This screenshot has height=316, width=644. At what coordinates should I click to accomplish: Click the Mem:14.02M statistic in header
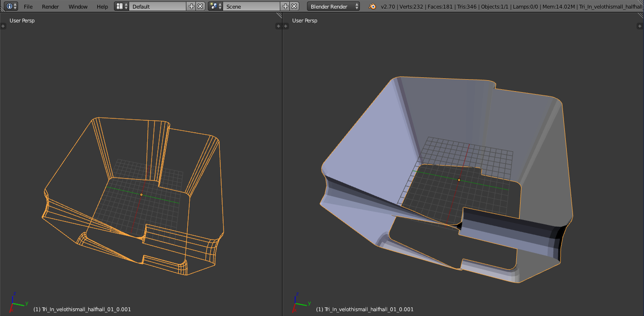(x=560, y=7)
